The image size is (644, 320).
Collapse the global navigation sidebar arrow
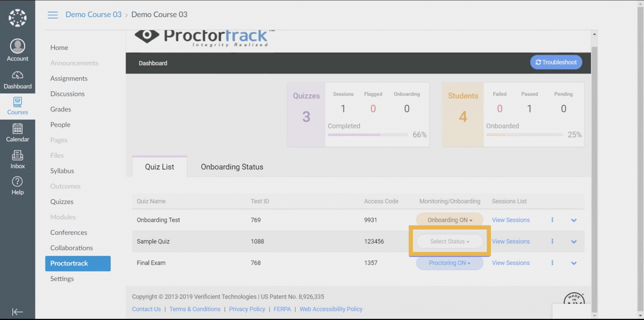tap(18, 312)
